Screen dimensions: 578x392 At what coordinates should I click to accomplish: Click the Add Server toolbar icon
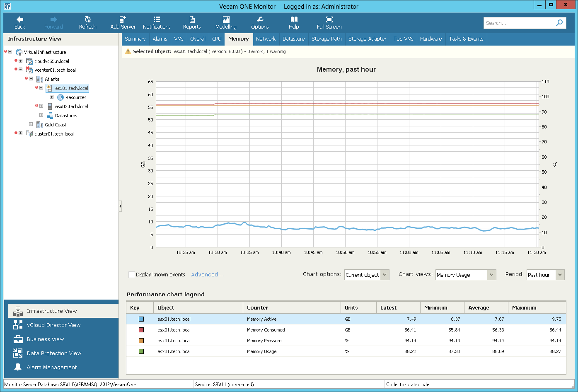click(123, 19)
